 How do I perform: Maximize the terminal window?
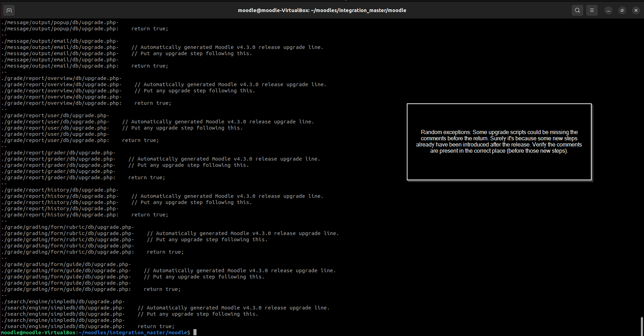pos(622,10)
